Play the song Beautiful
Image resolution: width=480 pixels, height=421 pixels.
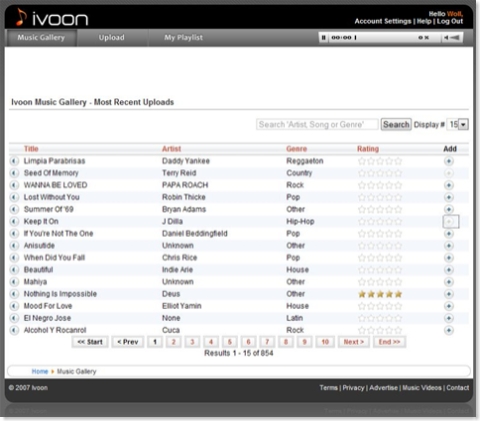click(x=14, y=270)
